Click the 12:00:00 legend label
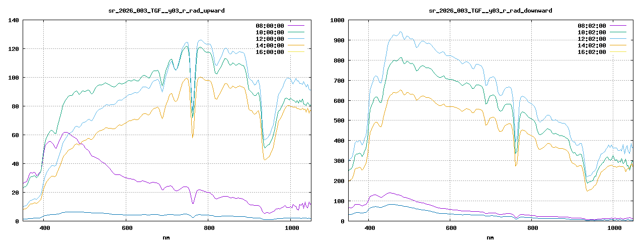 click(x=270, y=38)
